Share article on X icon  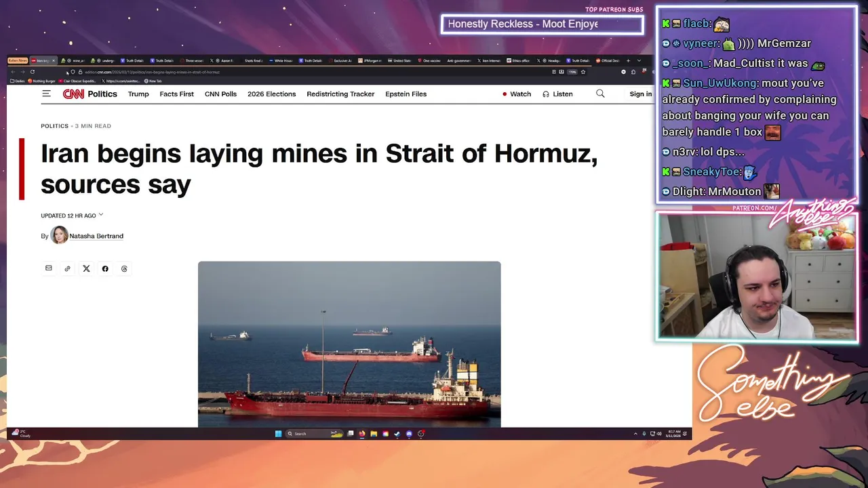(x=86, y=268)
